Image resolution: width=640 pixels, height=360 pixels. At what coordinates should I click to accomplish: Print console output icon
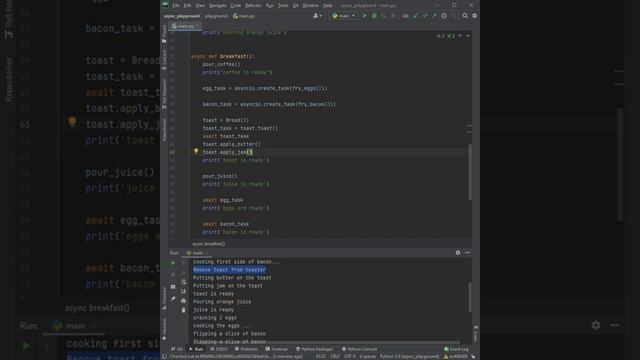click(184, 301)
